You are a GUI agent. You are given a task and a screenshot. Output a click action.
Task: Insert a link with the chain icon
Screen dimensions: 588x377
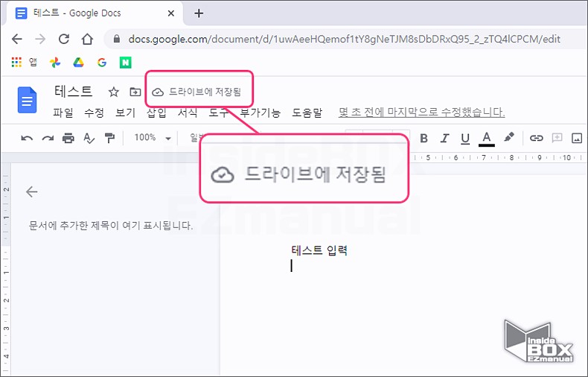[x=536, y=138]
